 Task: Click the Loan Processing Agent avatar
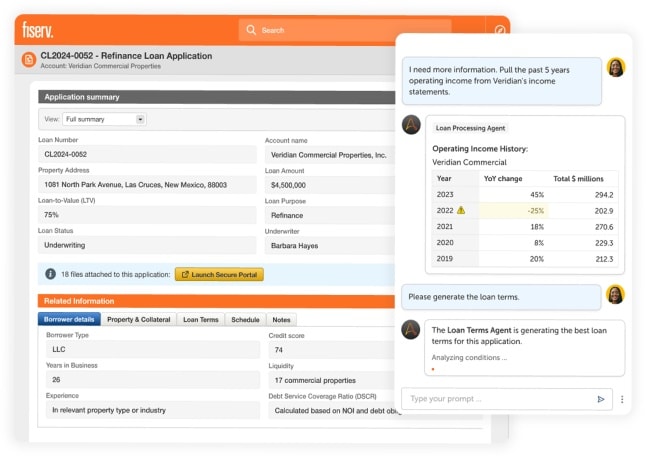(x=411, y=125)
